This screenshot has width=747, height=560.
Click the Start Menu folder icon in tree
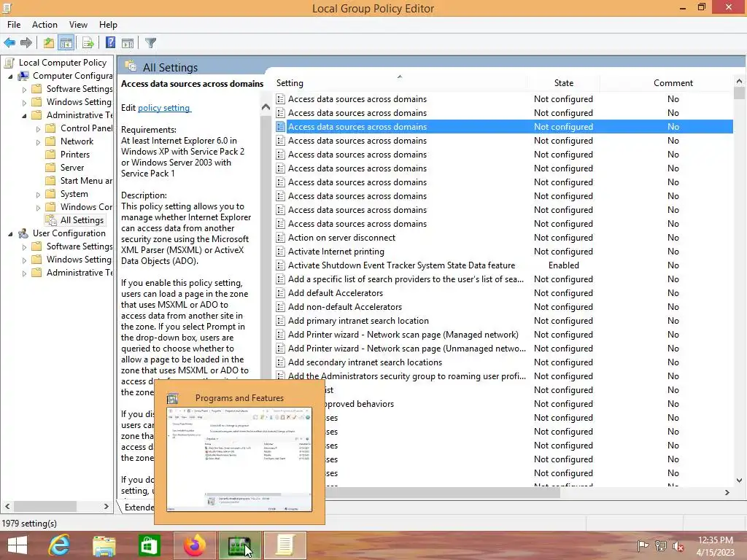tap(50, 181)
